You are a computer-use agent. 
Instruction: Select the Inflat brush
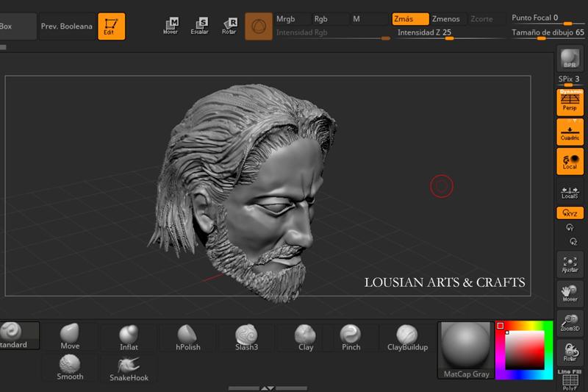(129, 338)
